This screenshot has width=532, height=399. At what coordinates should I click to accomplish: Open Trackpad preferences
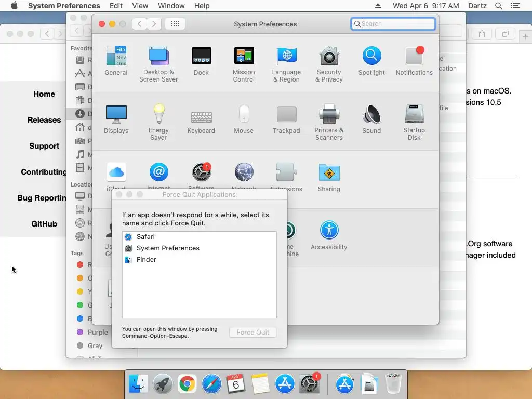(286, 119)
